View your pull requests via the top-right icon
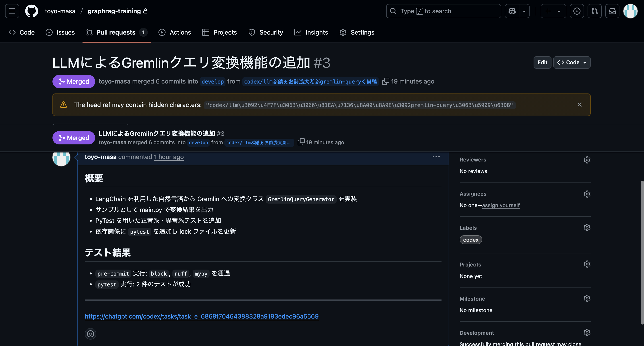 pyautogui.click(x=594, y=11)
